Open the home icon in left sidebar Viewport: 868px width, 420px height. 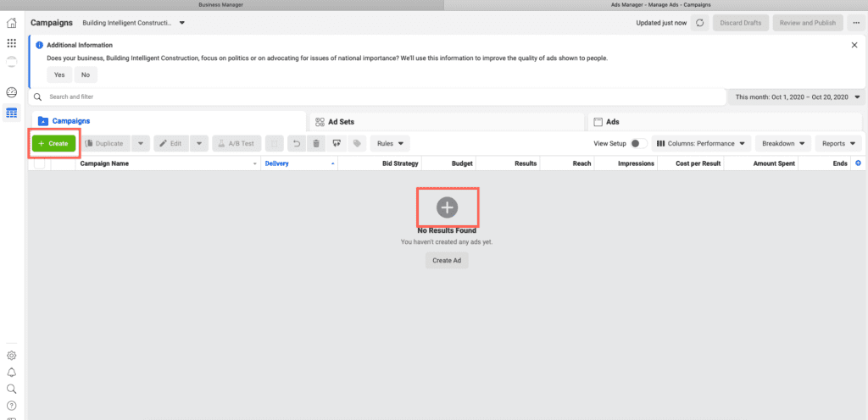point(11,23)
